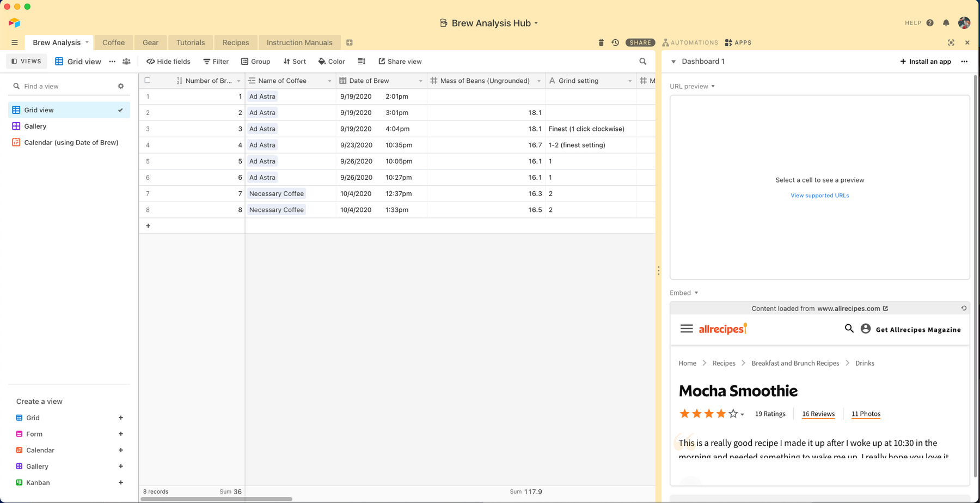
Task: Collapse the Dashboard 1 panel
Action: pyautogui.click(x=673, y=62)
